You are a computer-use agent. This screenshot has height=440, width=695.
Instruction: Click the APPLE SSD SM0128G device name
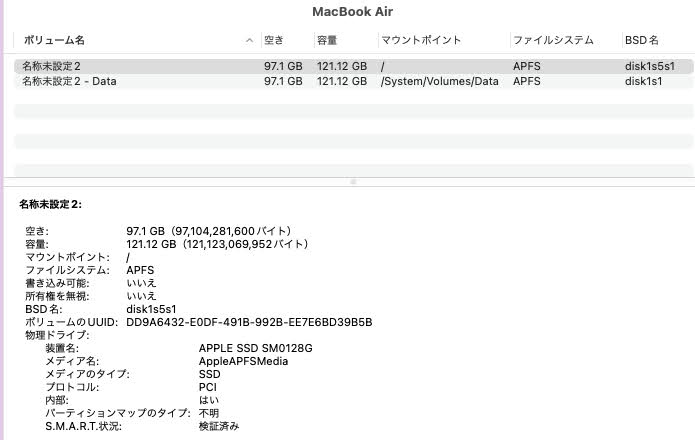point(256,348)
